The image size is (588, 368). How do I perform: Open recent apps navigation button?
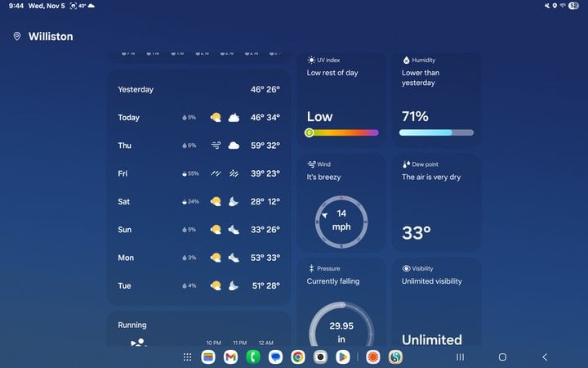tap(460, 357)
